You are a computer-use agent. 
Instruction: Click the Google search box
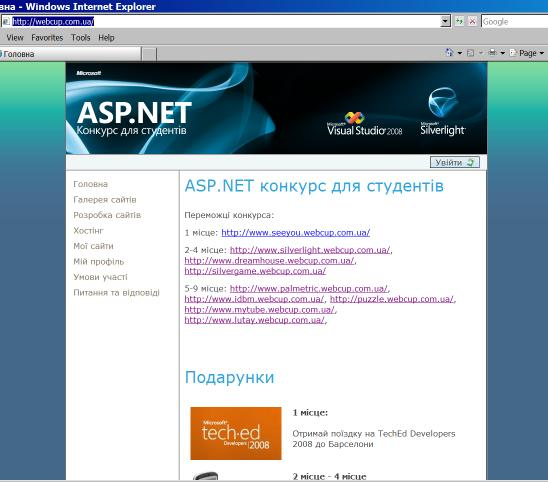(x=514, y=22)
